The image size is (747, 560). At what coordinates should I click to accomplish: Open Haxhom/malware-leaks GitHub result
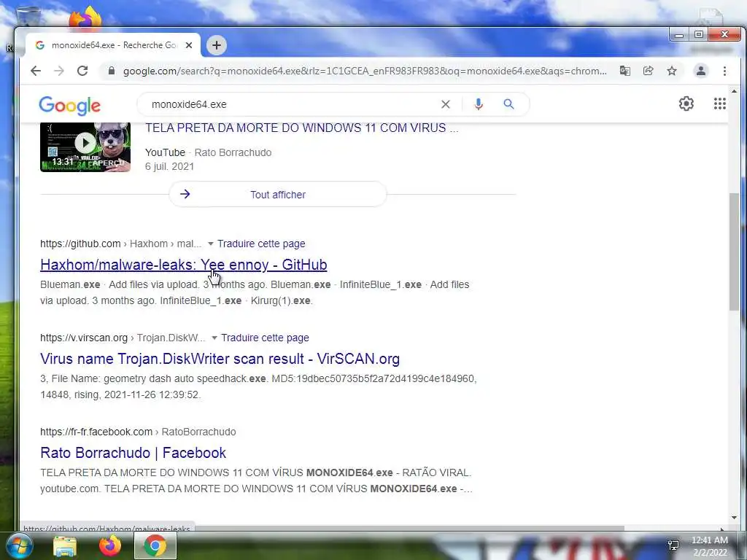183,265
